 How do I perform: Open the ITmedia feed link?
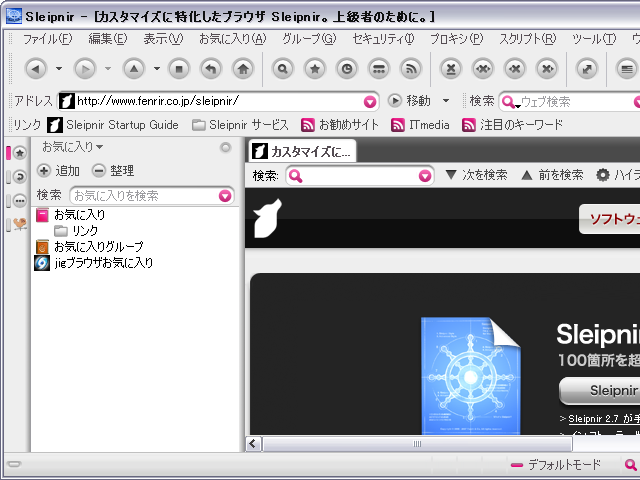pyautogui.click(x=420, y=125)
